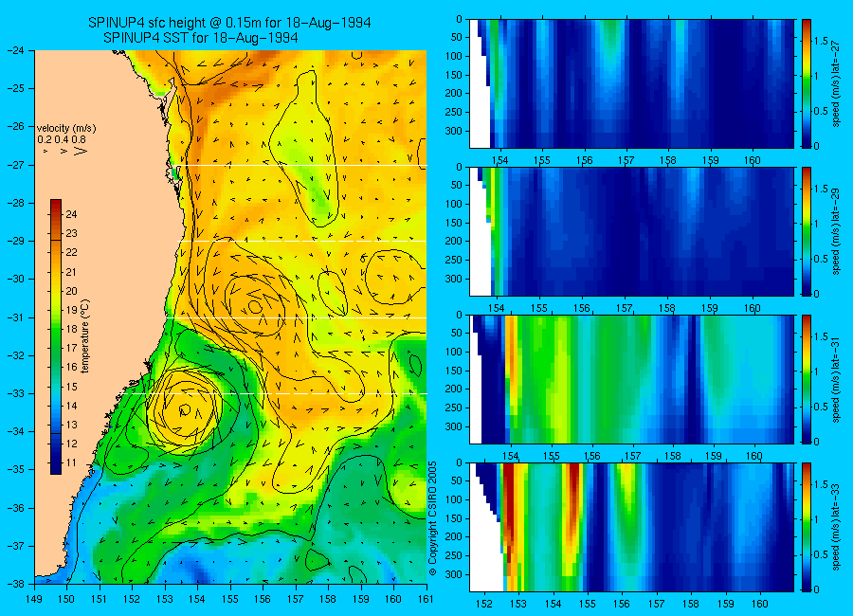853x616 pixels.
Task: Click the -38 latitude label on the map axis
Action: 16,584
